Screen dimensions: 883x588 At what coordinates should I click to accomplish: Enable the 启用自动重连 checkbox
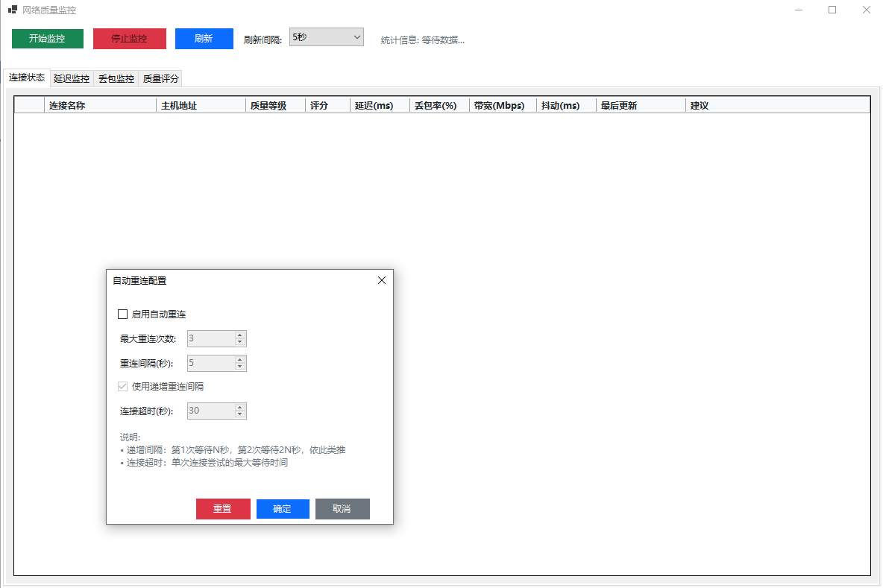tap(123, 314)
